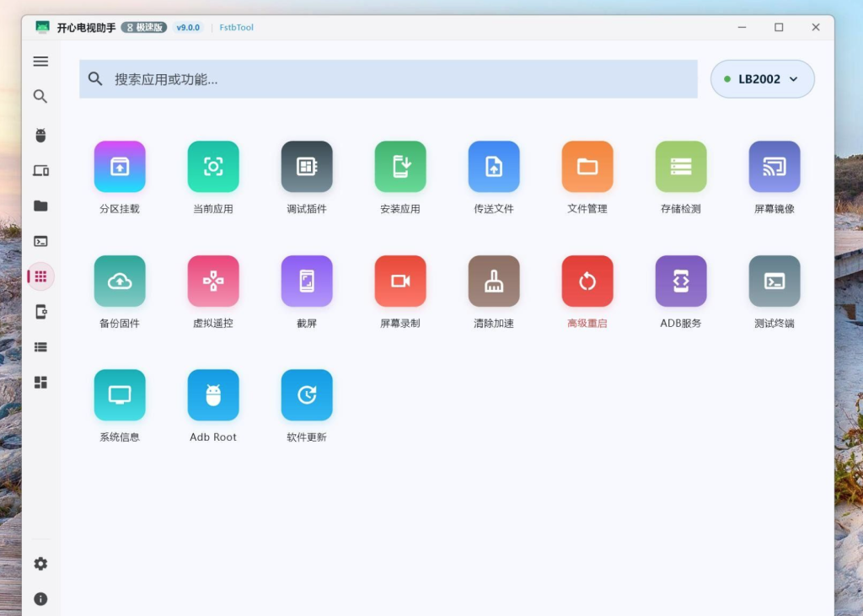This screenshot has width=863, height=616.
Task: Expand the LB2002 device dropdown
Action: (x=762, y=79)
